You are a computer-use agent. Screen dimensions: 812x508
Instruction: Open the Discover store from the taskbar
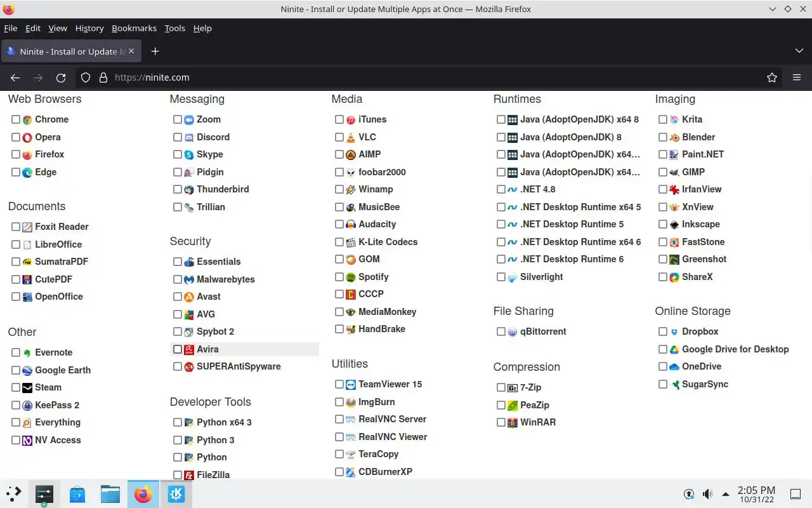coord(77,494)
